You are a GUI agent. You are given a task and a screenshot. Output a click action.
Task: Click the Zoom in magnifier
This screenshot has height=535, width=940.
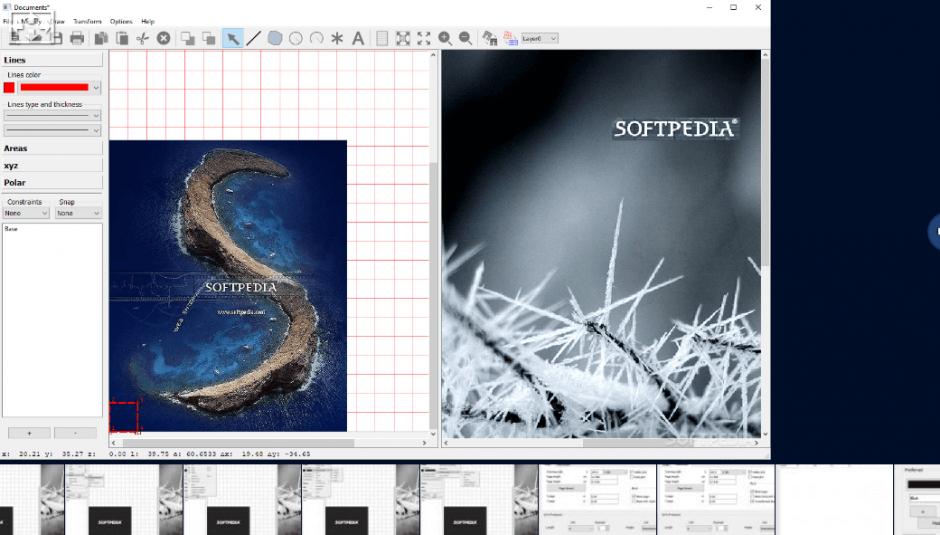[445, 38]
